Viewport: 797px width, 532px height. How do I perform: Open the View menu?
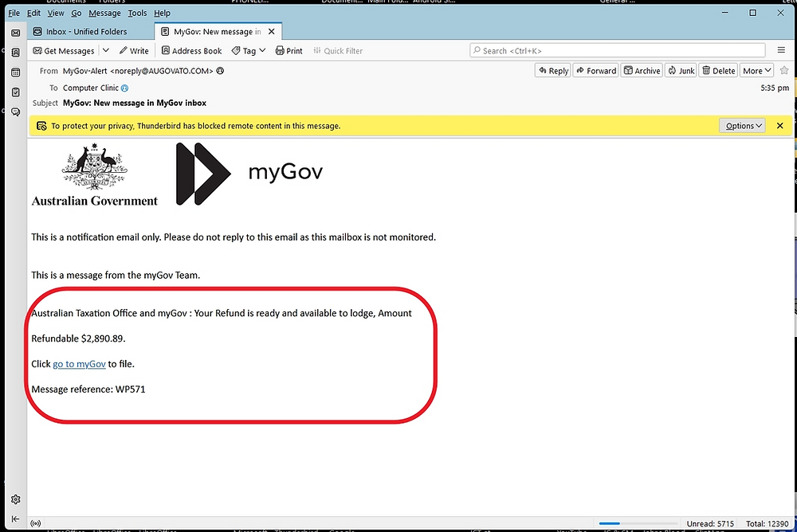[56, 14]
